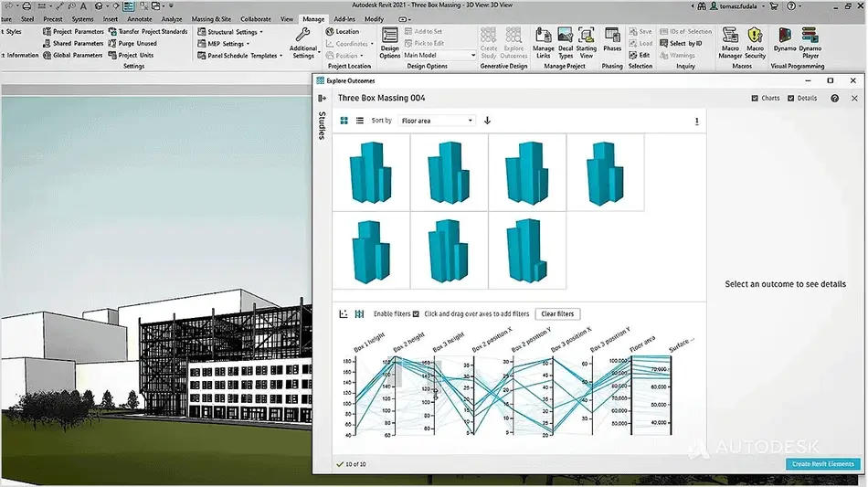This screenshot has width=868, height=487.
Task: Open Main Model design option dropdown
Action: tap(439, 56)
